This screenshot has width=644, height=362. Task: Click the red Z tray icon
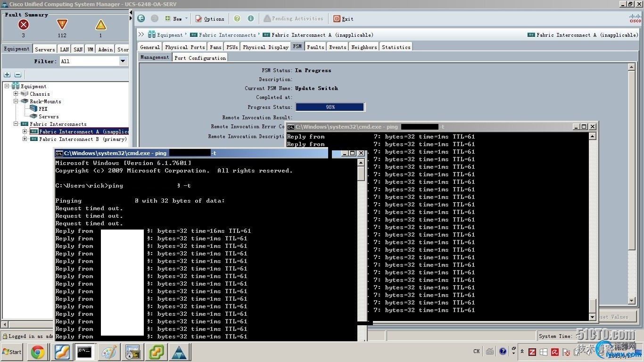[x=532, y=352]
